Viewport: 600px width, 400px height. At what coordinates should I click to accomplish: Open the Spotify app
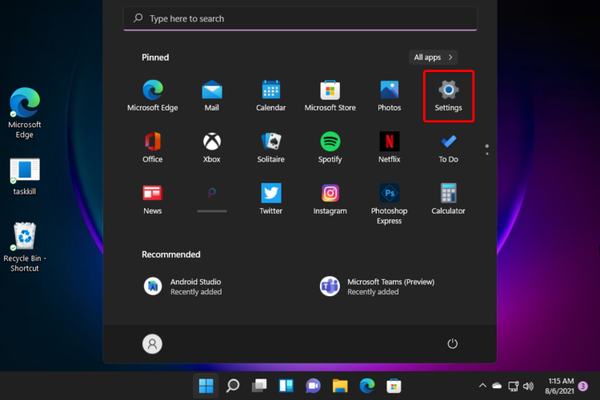(330, 145)
